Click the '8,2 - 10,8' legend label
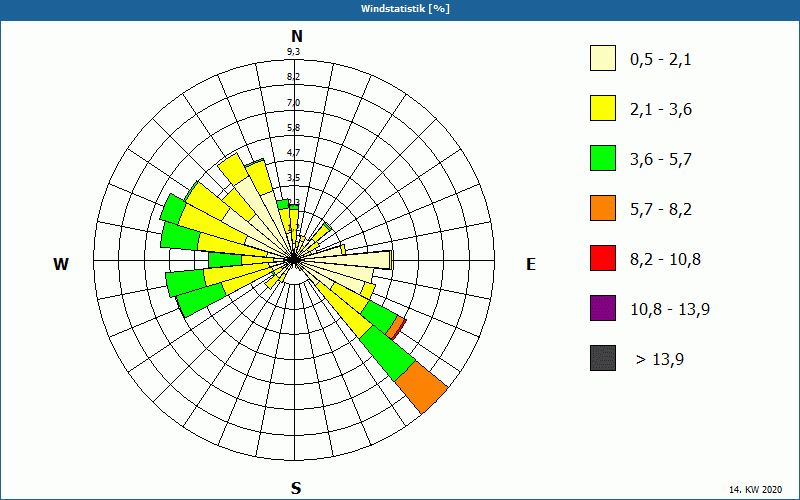Screen dimensions: 800x500 (665, 260)
